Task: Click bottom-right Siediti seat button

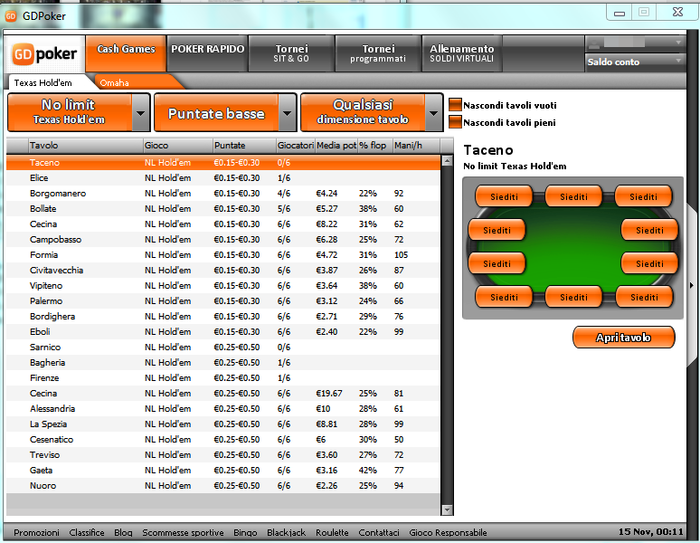Action: pos(644,297)
